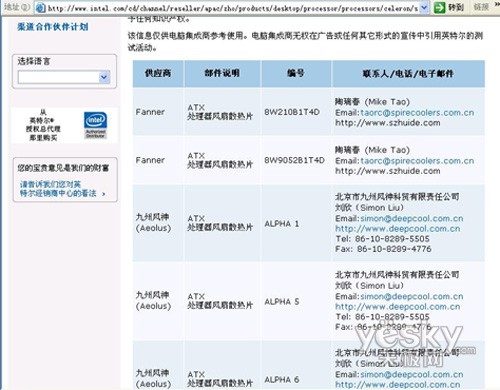Click 九州风神 (Aeolus) in the ALPHA 1 row

pos(153,223)
